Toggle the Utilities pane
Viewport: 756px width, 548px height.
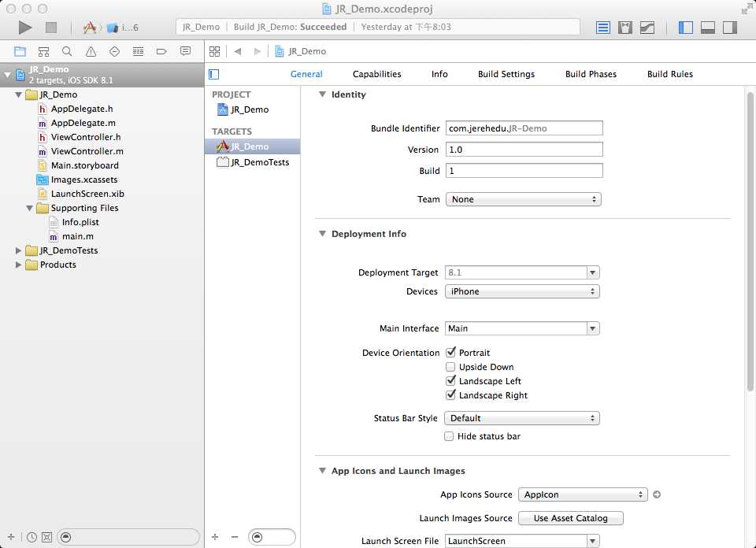click(729, 28)
